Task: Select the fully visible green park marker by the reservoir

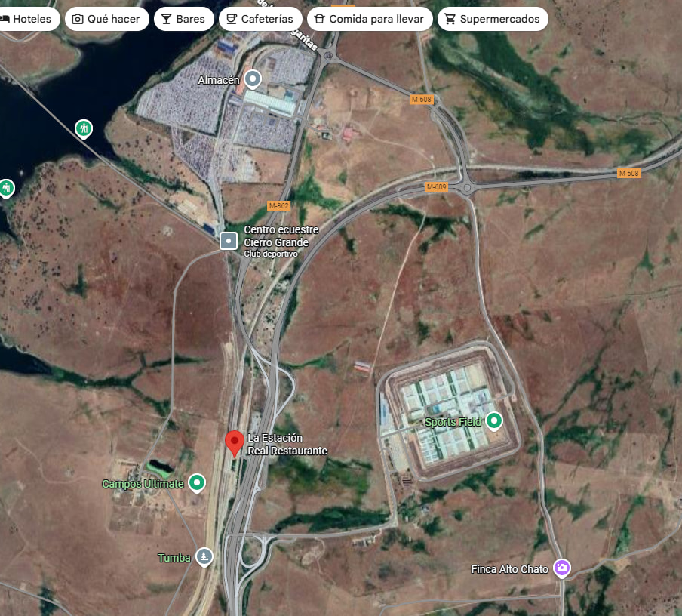Action: click(x=84, y=128)
